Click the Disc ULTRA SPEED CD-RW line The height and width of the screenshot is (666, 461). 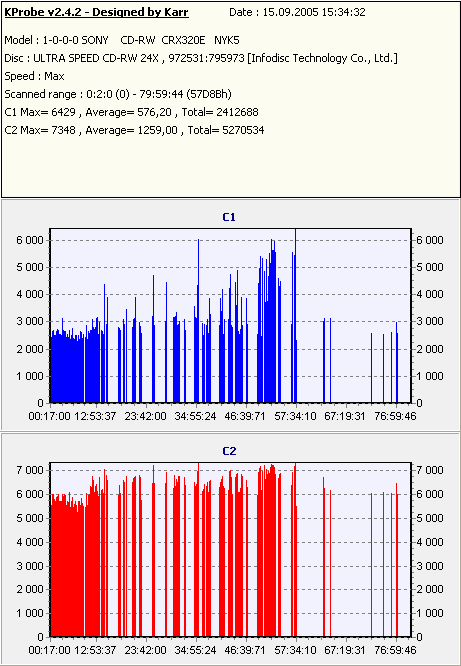point(201,58)
